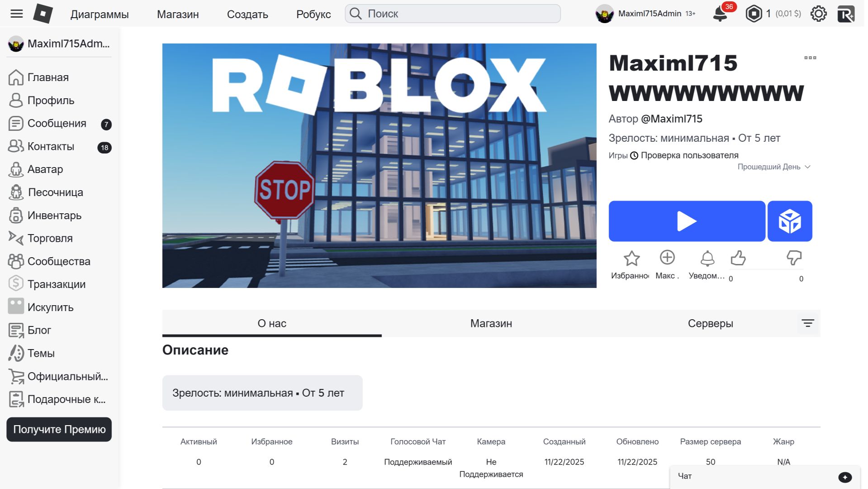This screenshot has height=489, width=868.
Task: Click the Получите Премию button
Action: coord(59,429)
